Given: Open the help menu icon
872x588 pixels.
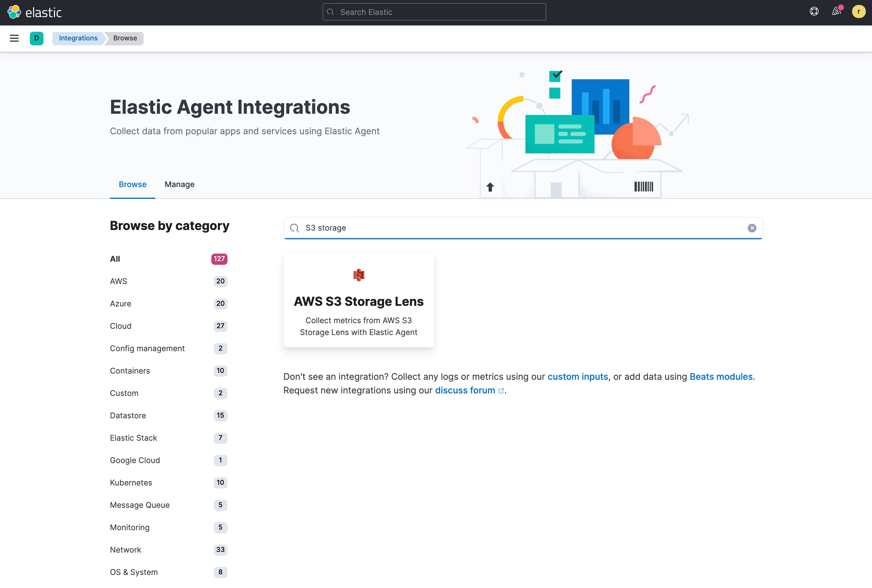Looking at the screenshot, I should tap(814, 11).
